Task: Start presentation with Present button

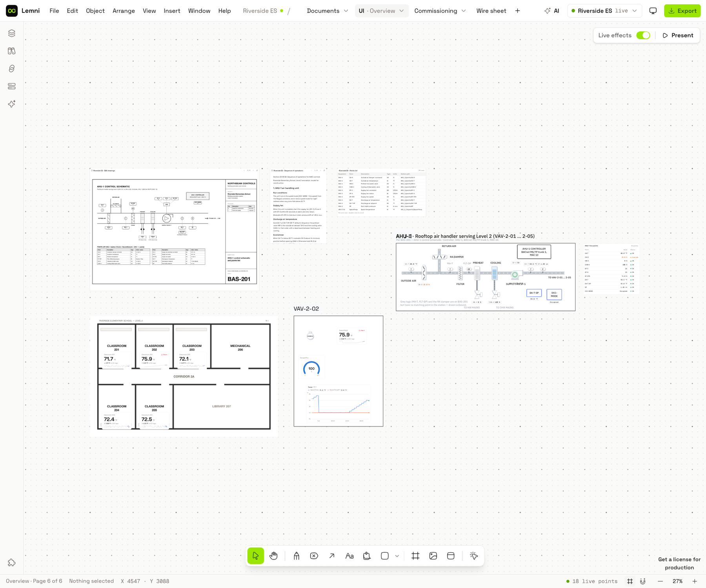Action: click(678, 35)
